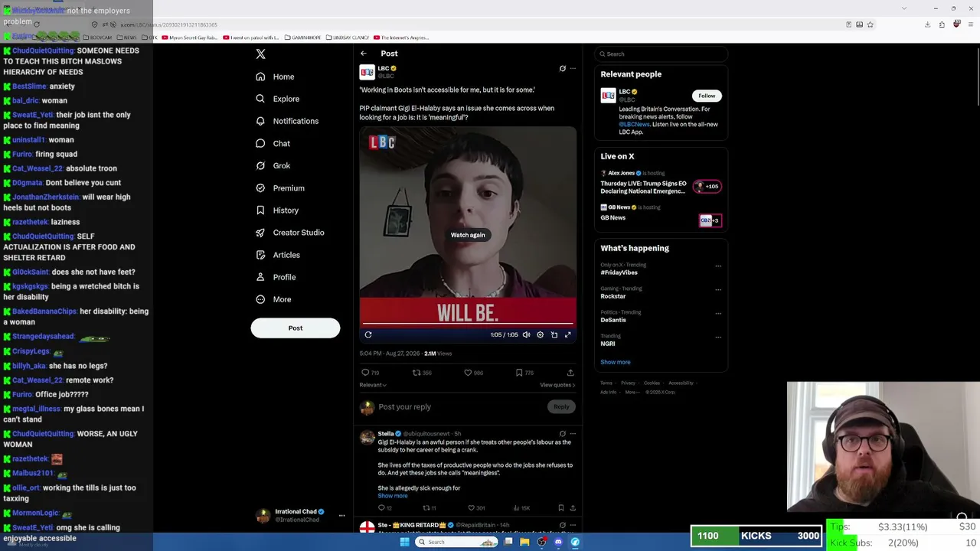Replay the video with the circular arrow
This screenshot has height=551, width=980.
368,334
